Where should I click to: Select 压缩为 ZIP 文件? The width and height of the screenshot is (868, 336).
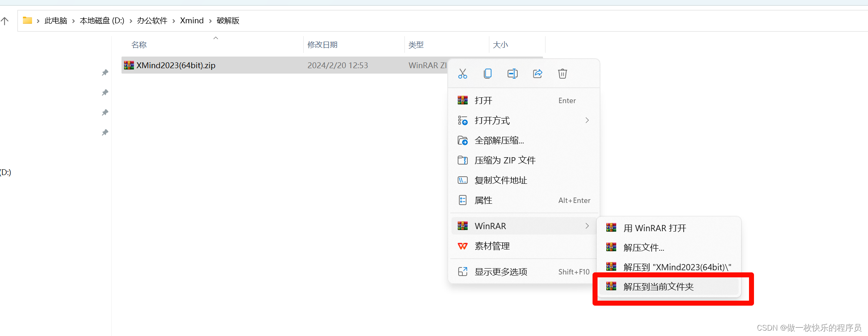(x=524, y=160)
